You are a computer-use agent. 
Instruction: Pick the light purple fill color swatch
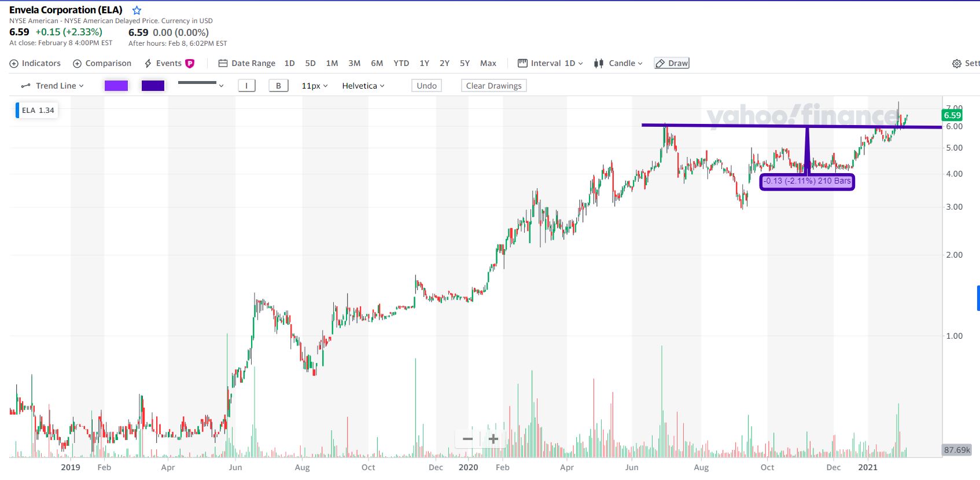tap(116, 86)
